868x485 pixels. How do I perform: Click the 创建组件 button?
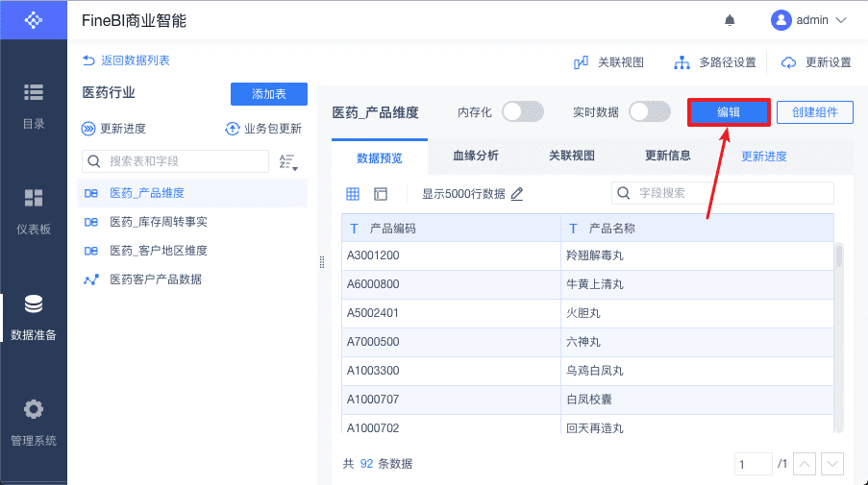[814, 112]
